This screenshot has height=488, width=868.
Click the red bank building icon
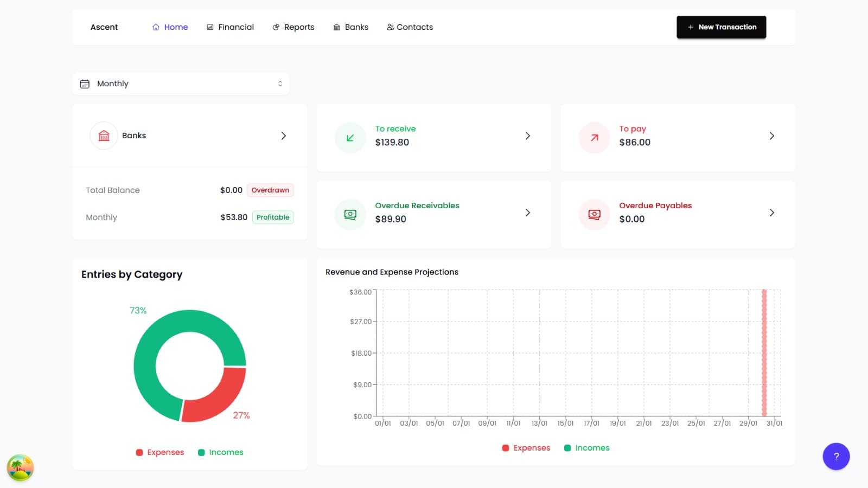point(104,136)
